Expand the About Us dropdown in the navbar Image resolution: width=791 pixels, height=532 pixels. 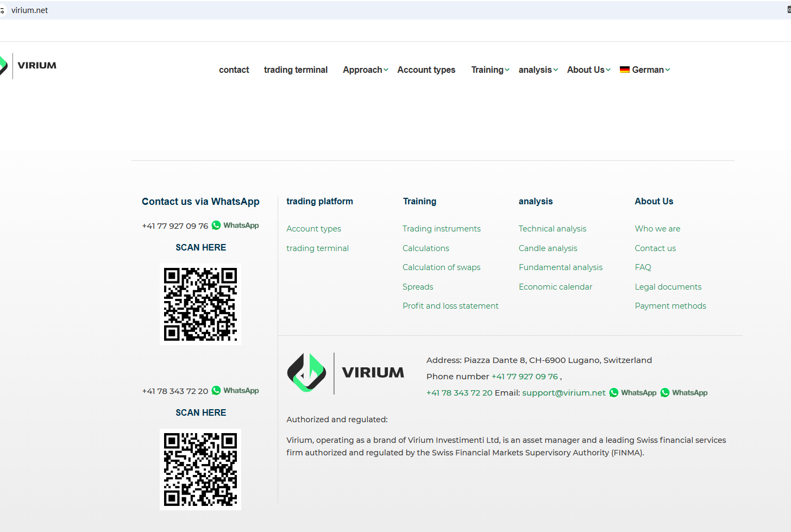589,70
